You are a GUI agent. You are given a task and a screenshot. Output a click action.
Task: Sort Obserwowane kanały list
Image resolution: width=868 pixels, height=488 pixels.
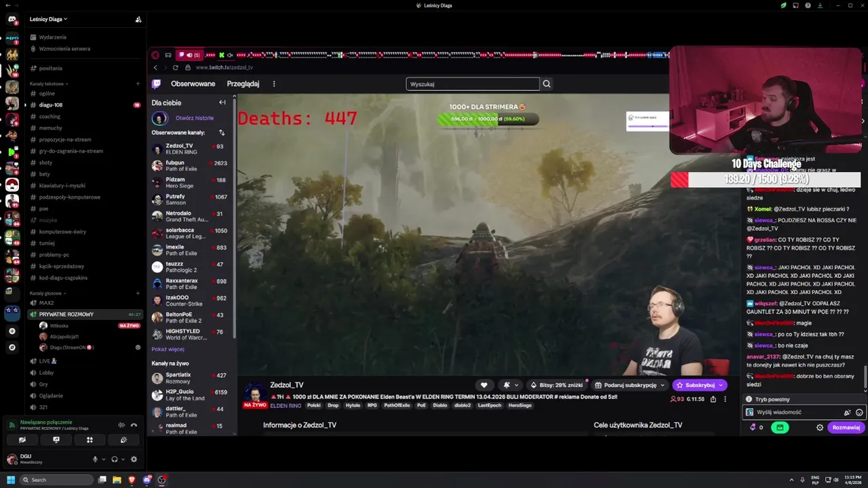click(222, 133)
